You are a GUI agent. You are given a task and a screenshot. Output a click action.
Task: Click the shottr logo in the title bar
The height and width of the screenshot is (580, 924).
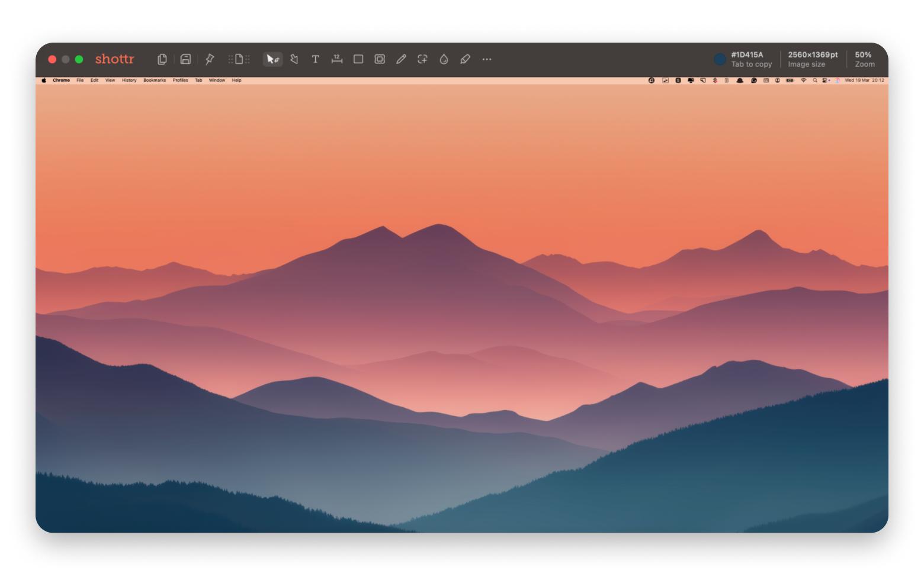(x=115, y=59)
